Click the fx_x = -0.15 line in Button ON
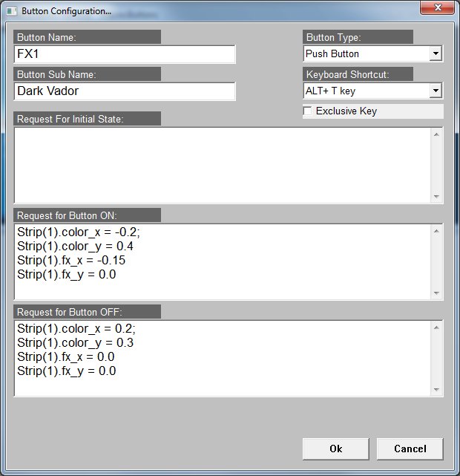The width and height of the screenshot is (460, 476). tap(70, 260)
